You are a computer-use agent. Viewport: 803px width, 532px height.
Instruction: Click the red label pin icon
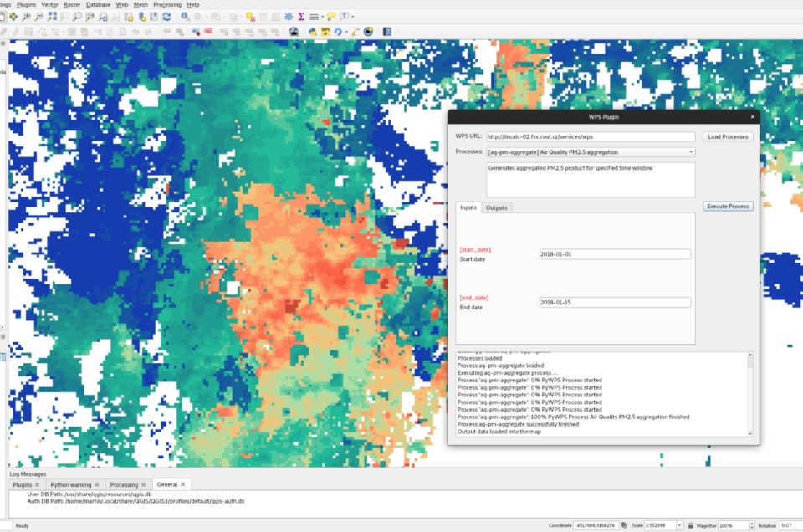pyautogui.click(x=208, y=32)
